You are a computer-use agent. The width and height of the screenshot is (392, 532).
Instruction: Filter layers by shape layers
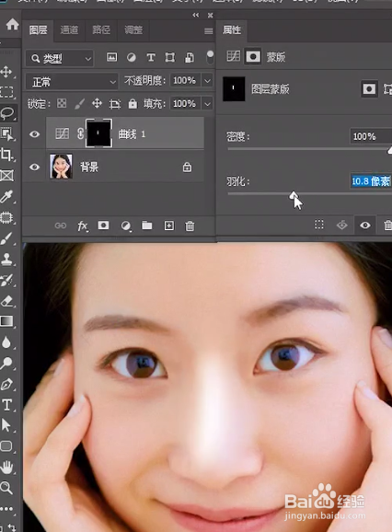point(170,57)
